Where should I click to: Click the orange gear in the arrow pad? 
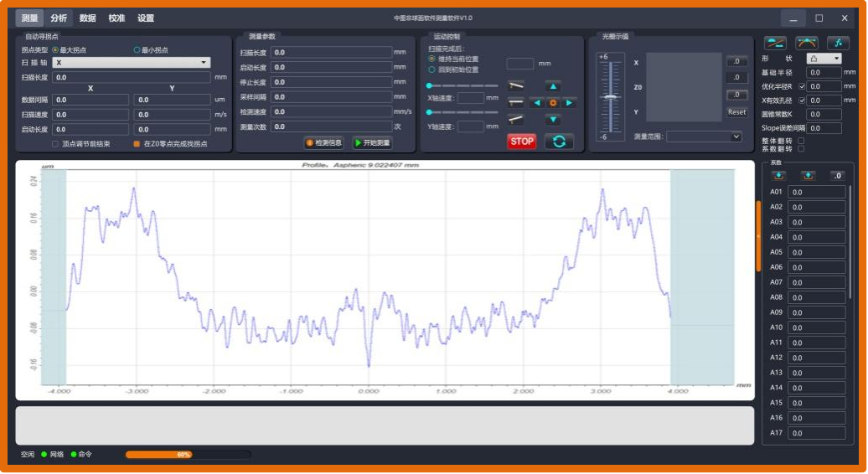pyautogui.click(x=552, y=103)
